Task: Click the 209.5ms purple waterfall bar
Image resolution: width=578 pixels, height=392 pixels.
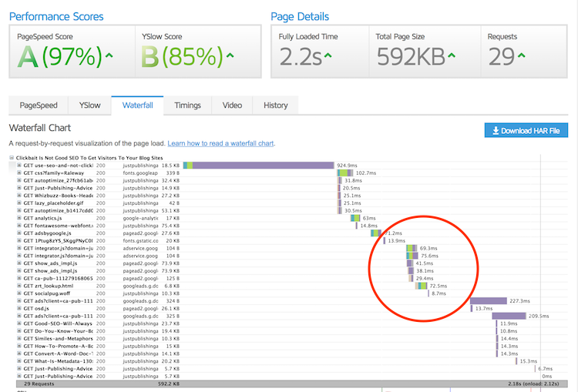Action: point(509,316)
